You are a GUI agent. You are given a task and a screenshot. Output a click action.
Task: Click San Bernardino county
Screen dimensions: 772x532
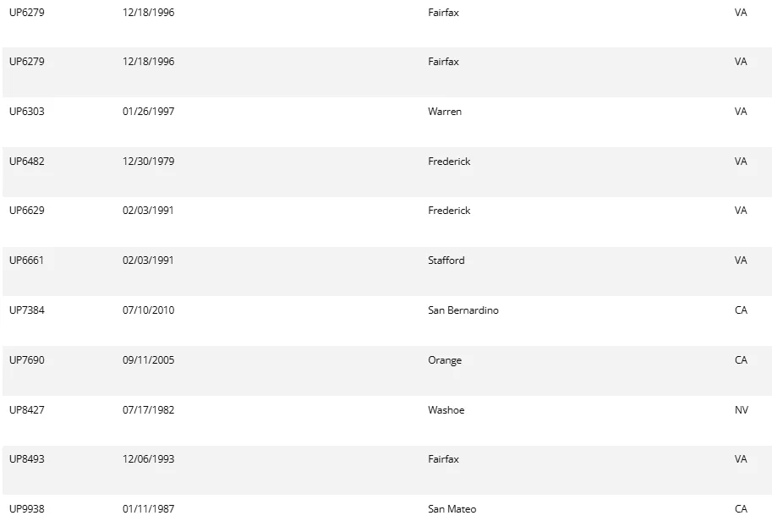click(x=463, y=310)
